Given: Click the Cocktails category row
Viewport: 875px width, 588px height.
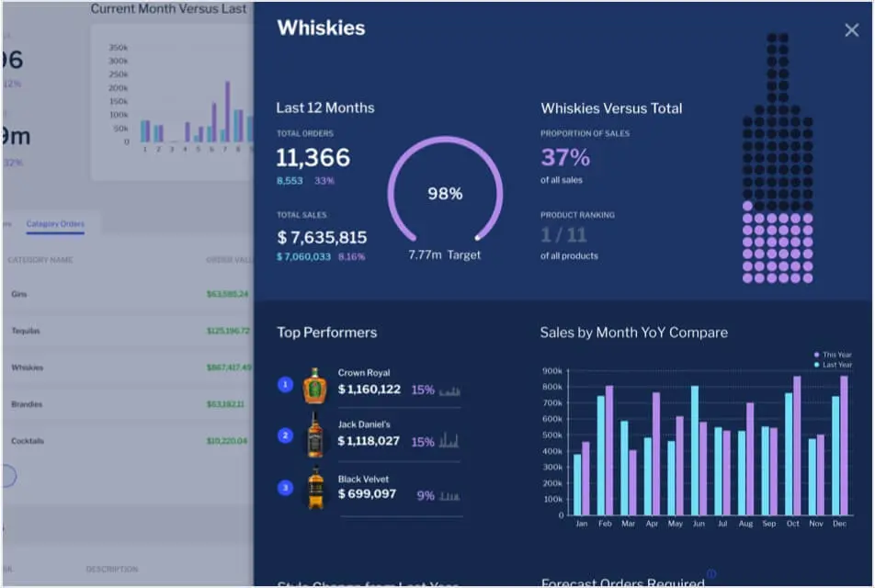Looking at the screenshot, I should (28, 441).
